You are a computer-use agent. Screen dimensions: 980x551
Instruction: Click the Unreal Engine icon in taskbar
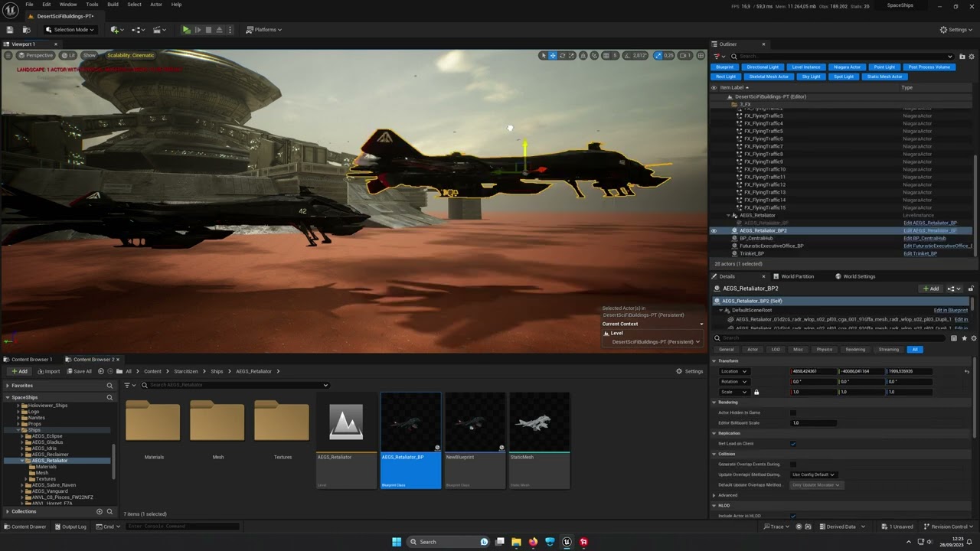567,542
